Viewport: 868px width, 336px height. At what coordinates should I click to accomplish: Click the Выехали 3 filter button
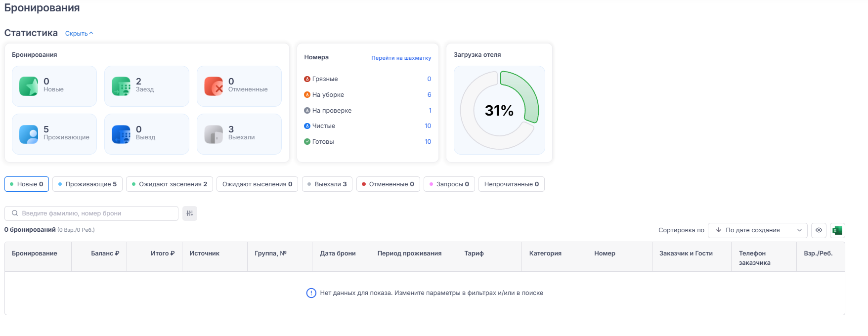pos(327,184)
